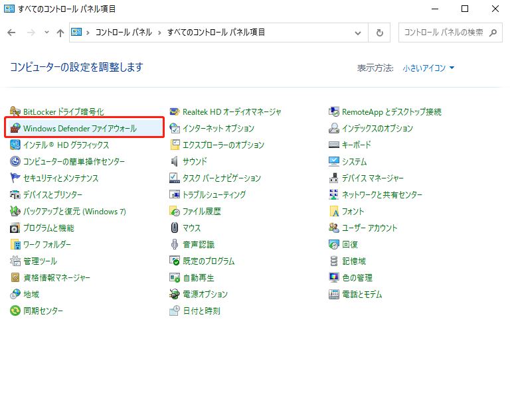Open the 電話とモデム link
Screen dimensions: 510x420
pos(362,294)
